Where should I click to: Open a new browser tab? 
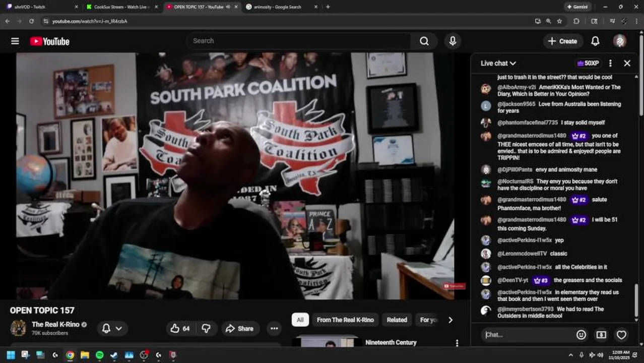328,7
